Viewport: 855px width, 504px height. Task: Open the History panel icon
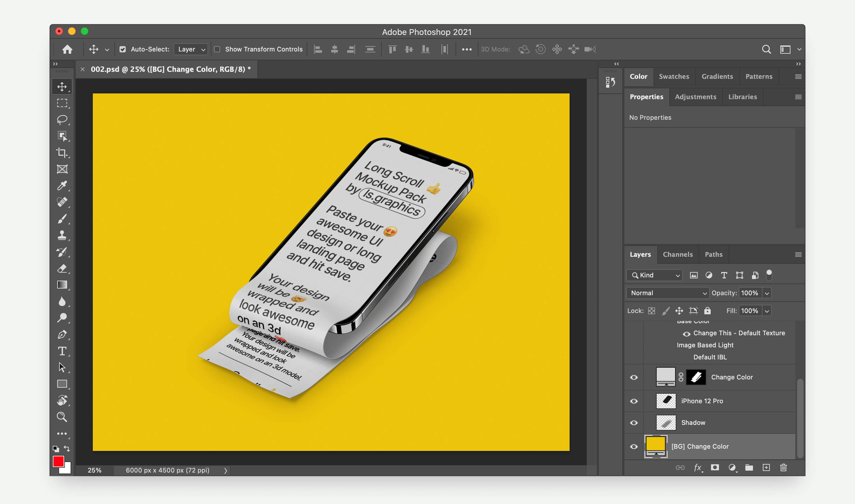(x=610, y=82)
